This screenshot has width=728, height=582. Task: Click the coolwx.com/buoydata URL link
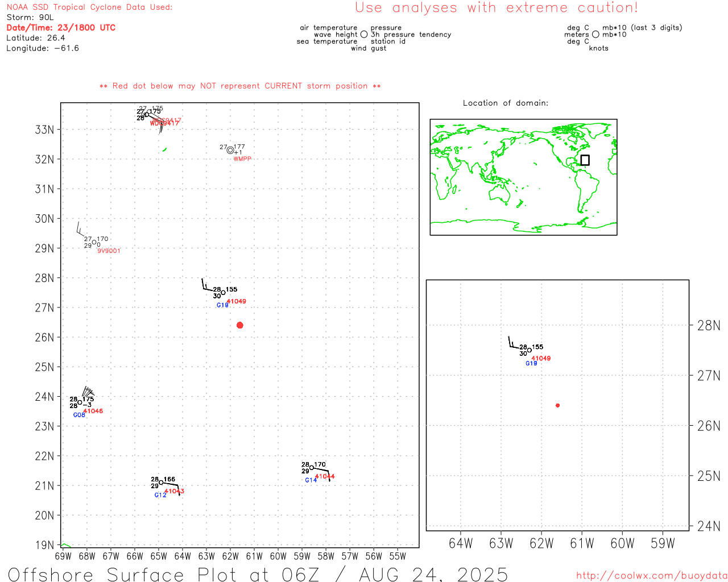(x=652, y=576)
